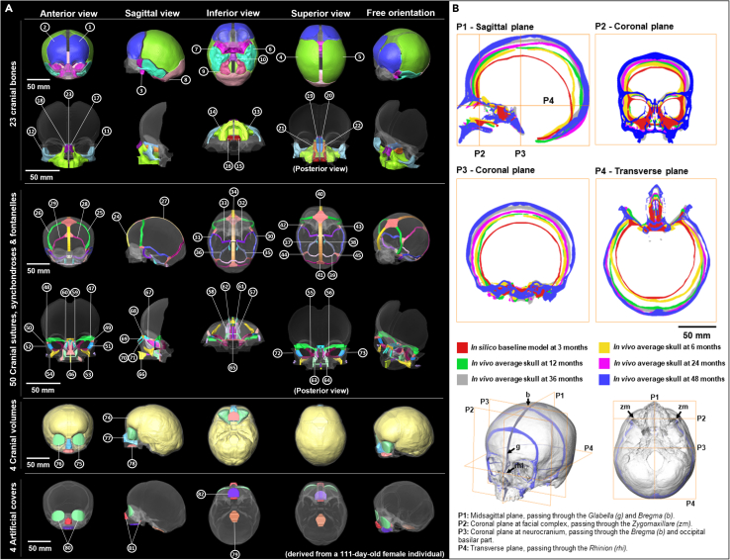The width and height of the screenshot is (730, 560).
Task: Select the Free orientation column header
Action: (401, 13)
